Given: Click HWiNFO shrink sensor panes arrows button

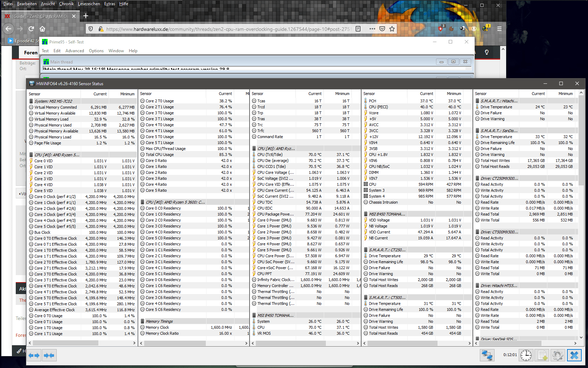Looking at the screenshot, I should click(x=49, y=355).
